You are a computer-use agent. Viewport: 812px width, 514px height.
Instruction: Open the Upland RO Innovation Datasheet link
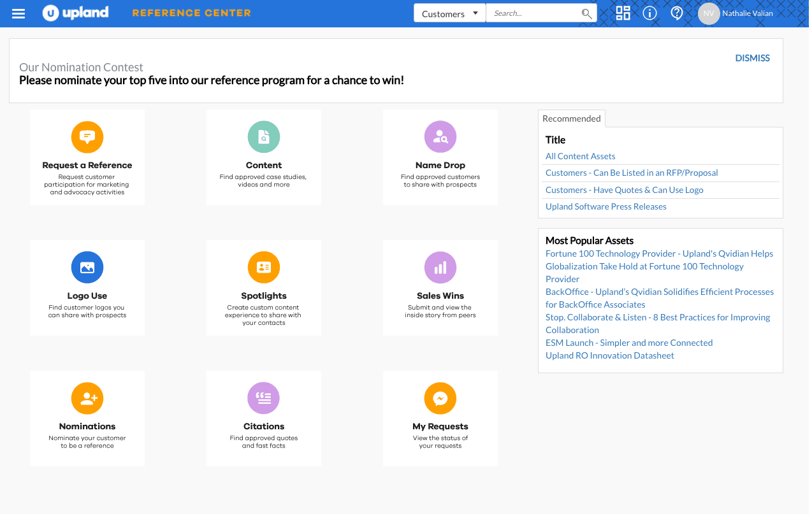tap(609, 355)
